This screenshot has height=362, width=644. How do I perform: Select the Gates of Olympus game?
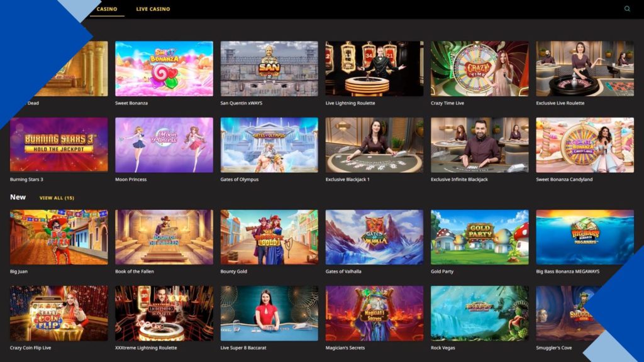[x=269, y=145]
